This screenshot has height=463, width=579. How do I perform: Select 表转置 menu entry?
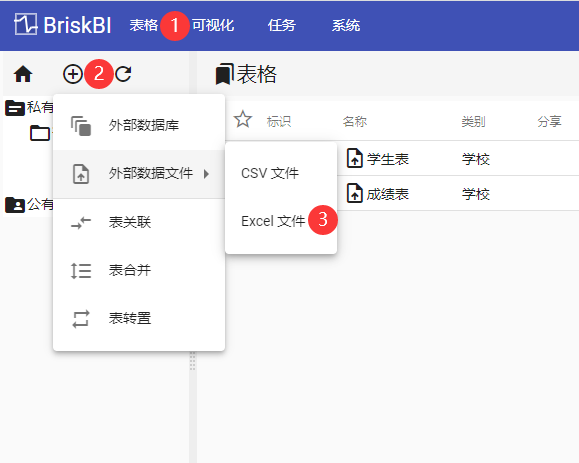(139, 318)
